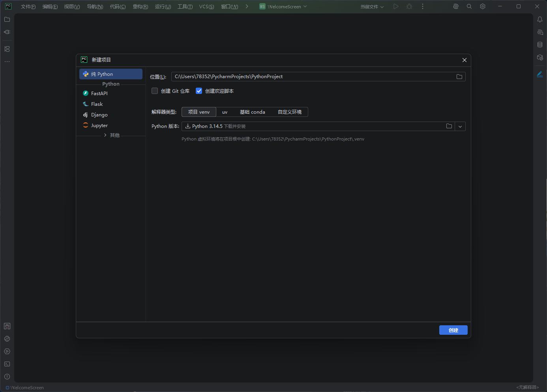Open the Services tool window icon
The image size is (547, 392).
tap(7, 351)
